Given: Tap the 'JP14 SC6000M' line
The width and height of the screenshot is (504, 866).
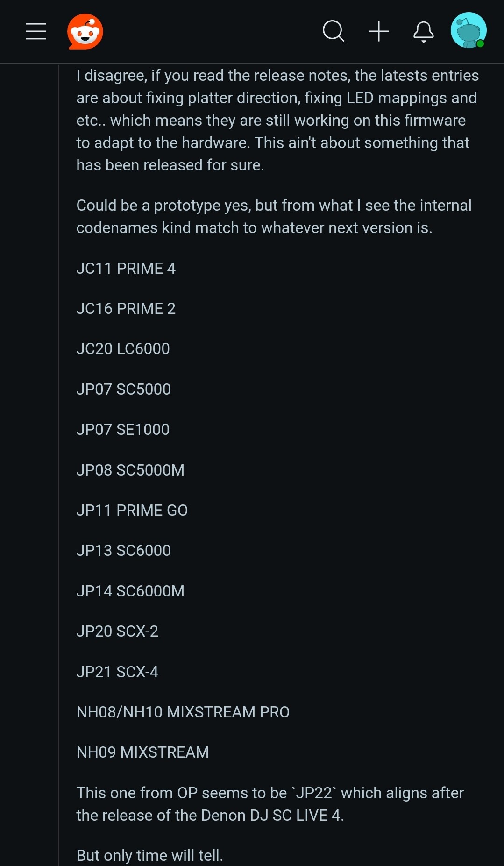Looking at the screenshot, I should click(x=130, y=591).
